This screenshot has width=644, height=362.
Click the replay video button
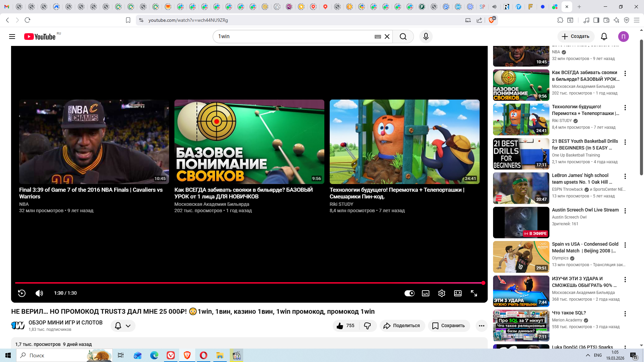point(22,293)
